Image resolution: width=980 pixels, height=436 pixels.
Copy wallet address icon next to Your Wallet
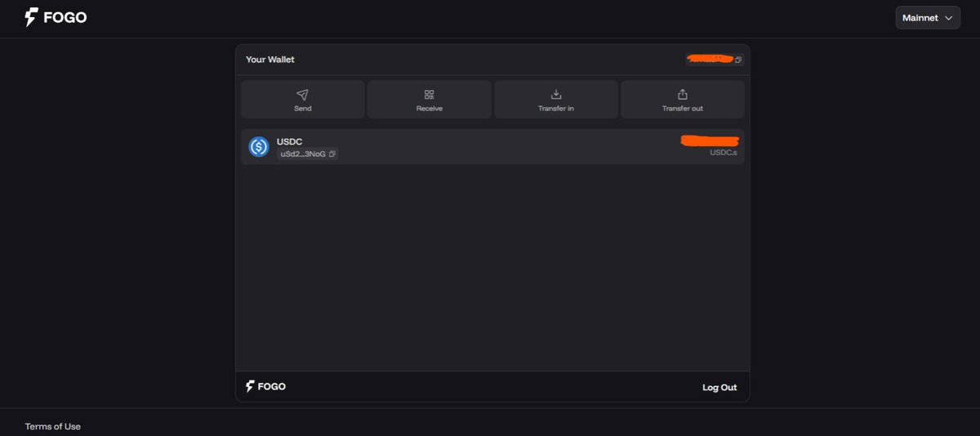pos(738,60)
